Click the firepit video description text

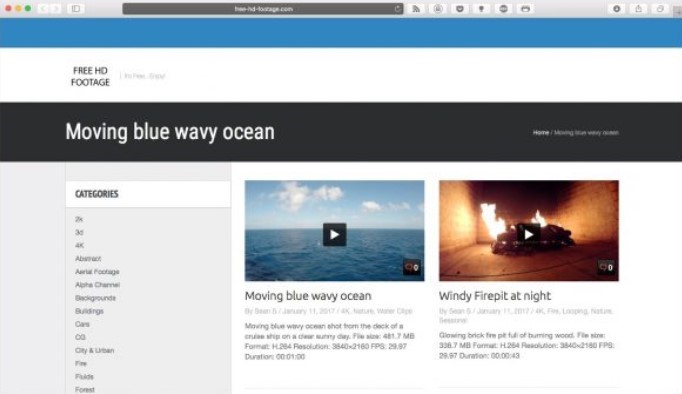526,345
